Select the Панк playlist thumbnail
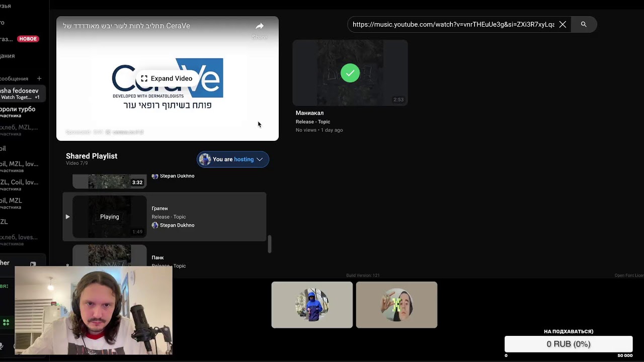The width and height of the screenshot is (644, 362). tap(110, 256)
